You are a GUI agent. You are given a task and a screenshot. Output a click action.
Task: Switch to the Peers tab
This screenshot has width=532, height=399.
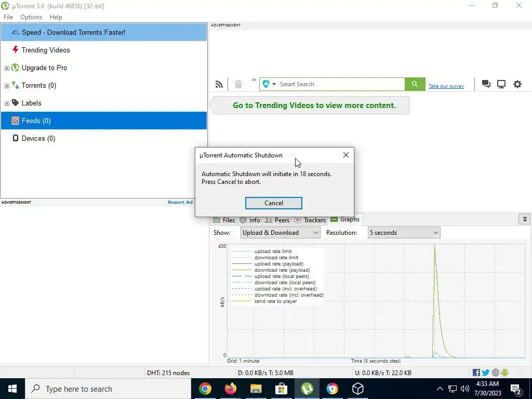click(x=277, y=220)
